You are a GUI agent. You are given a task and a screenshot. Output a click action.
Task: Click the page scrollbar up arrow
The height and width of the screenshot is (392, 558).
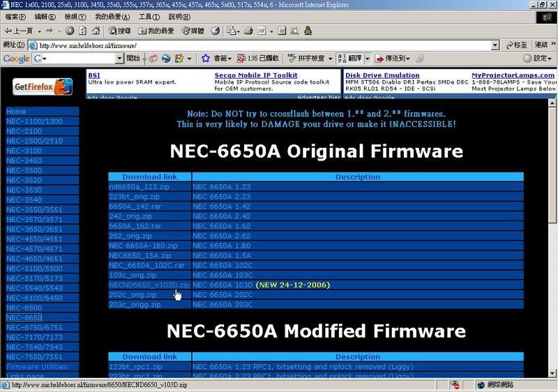[x=552, y=103]
